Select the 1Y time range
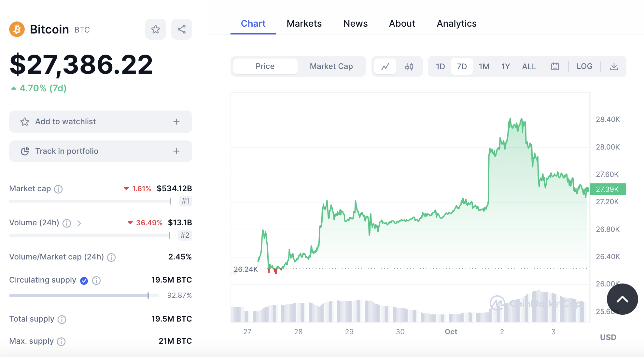This screenshot has height=357, width=644. (505, 66)
